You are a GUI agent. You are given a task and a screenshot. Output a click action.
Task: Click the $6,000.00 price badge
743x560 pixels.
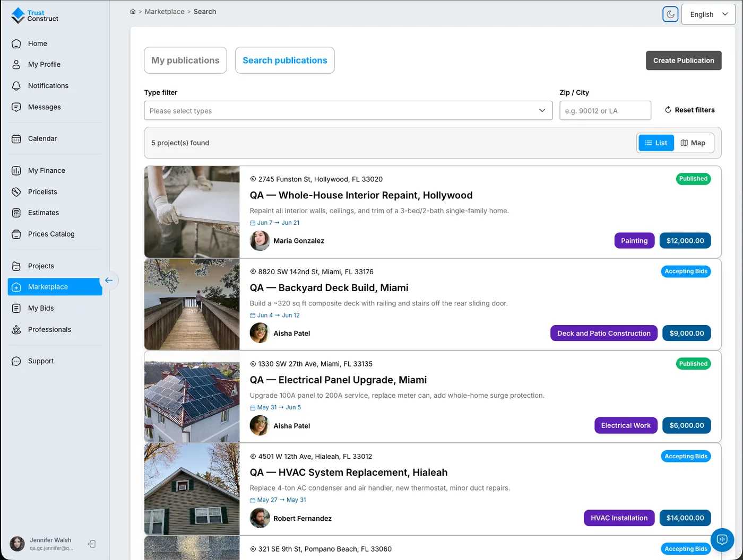click(x=687, y=425)
